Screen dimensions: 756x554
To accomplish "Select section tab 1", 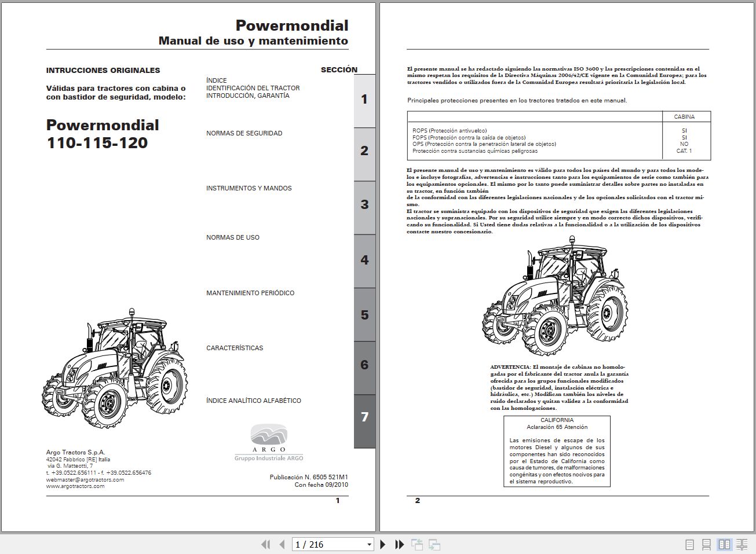I will [x=364, y=100].
